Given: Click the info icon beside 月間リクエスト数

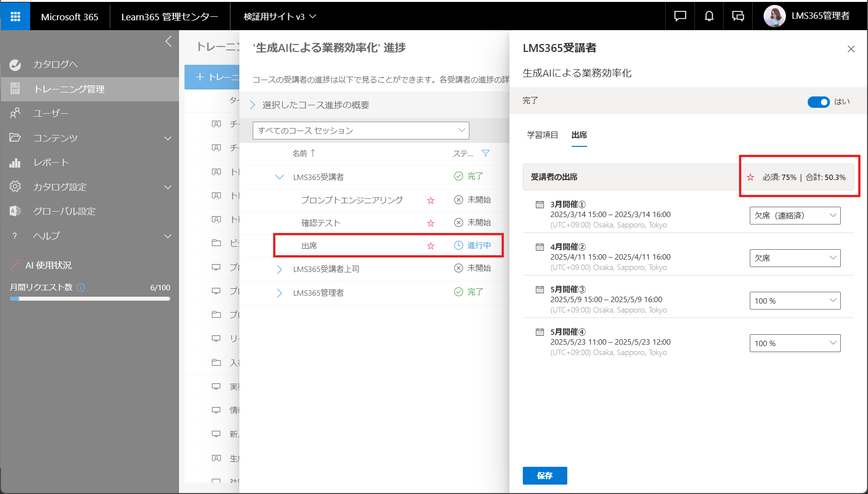Looking at the screenshot, I should (x=81, y=287).
